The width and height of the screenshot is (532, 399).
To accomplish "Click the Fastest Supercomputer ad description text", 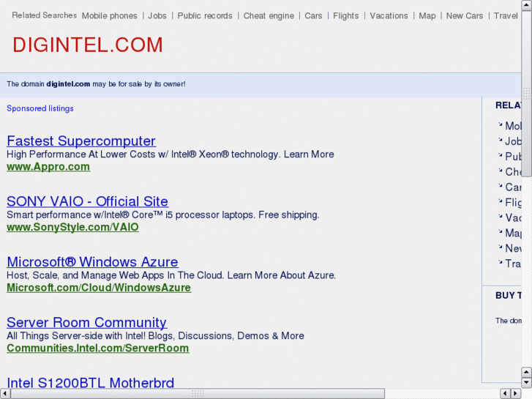I will pos(171,154).
